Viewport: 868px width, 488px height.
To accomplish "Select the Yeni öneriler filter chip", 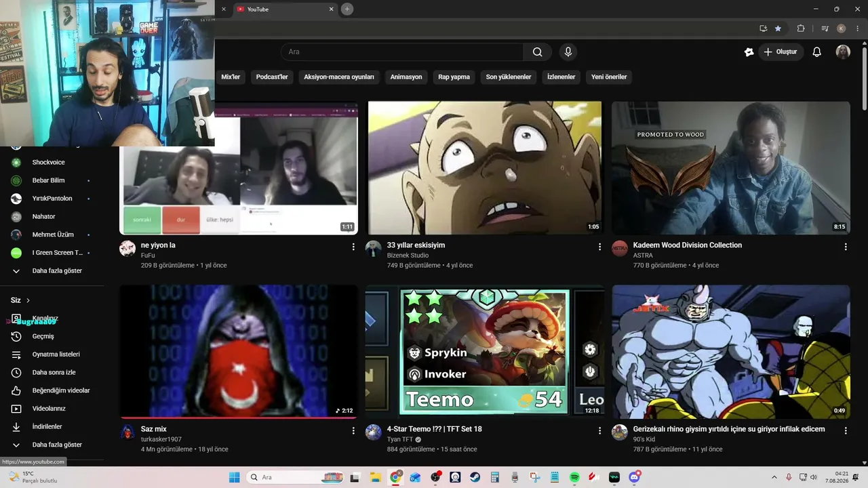I will pyautogui.click(x=609, y=77).
